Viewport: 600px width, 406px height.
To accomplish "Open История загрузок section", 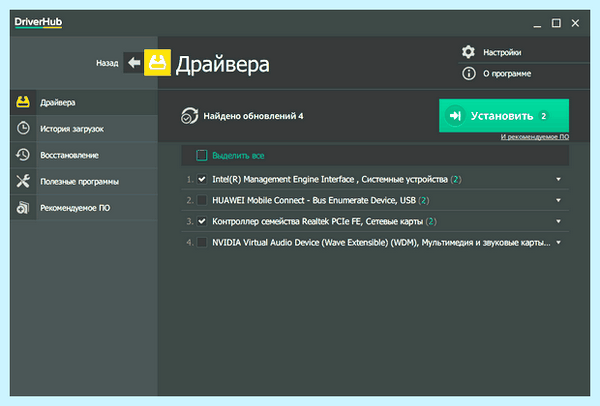I will (x=84, y=129).
